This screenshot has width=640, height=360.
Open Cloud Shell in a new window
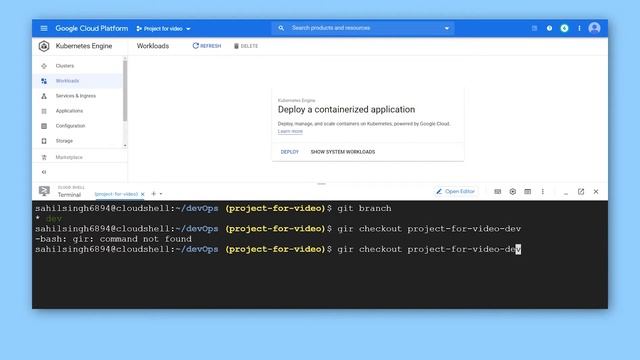coord(581,191)
